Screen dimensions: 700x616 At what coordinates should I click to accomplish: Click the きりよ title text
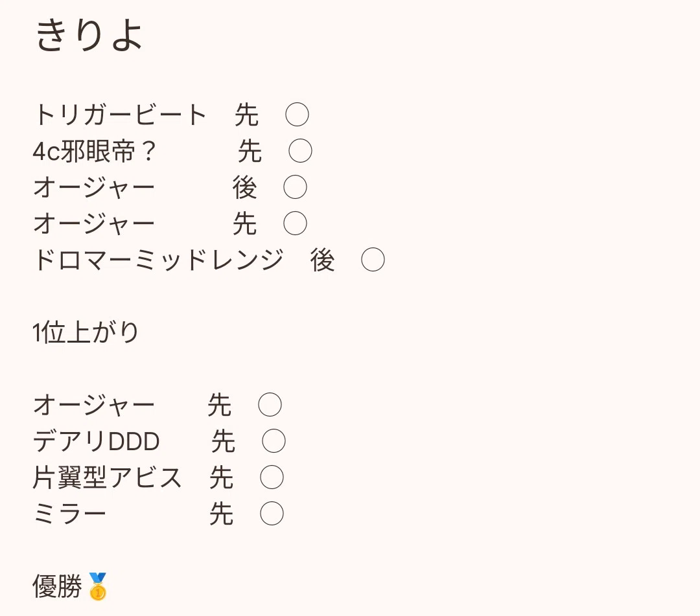coord(89,35)
